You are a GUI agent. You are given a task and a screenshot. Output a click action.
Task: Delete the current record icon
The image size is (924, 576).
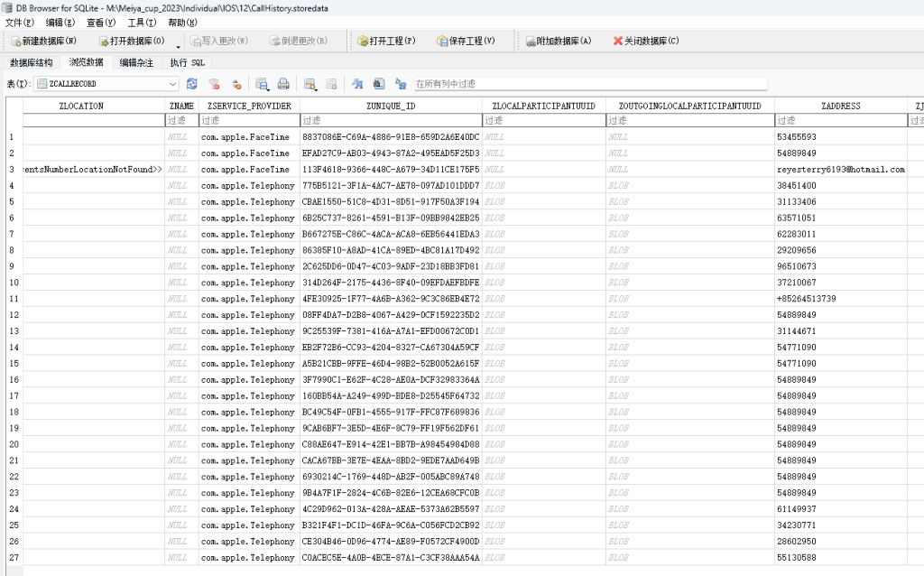tap(331, 84)
